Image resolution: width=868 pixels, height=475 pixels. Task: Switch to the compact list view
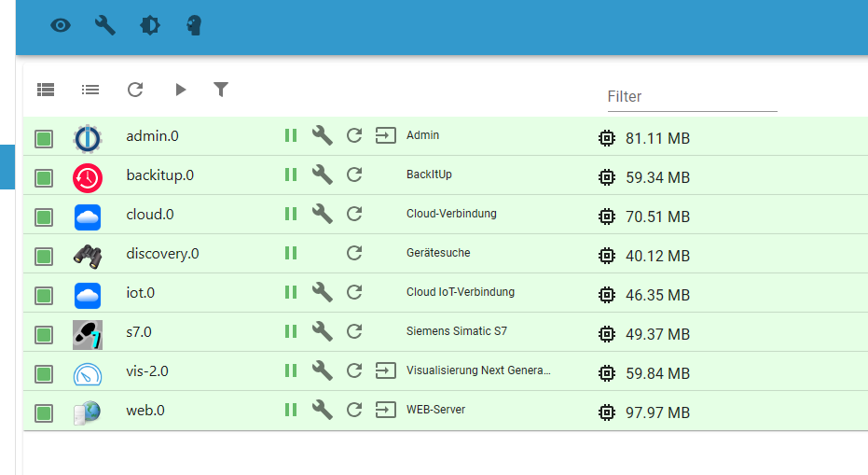pyautogui.click(x=90, y=90)
